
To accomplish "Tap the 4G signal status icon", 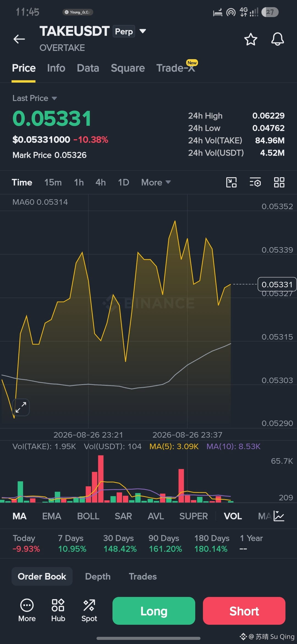I will tap(249, 12).
